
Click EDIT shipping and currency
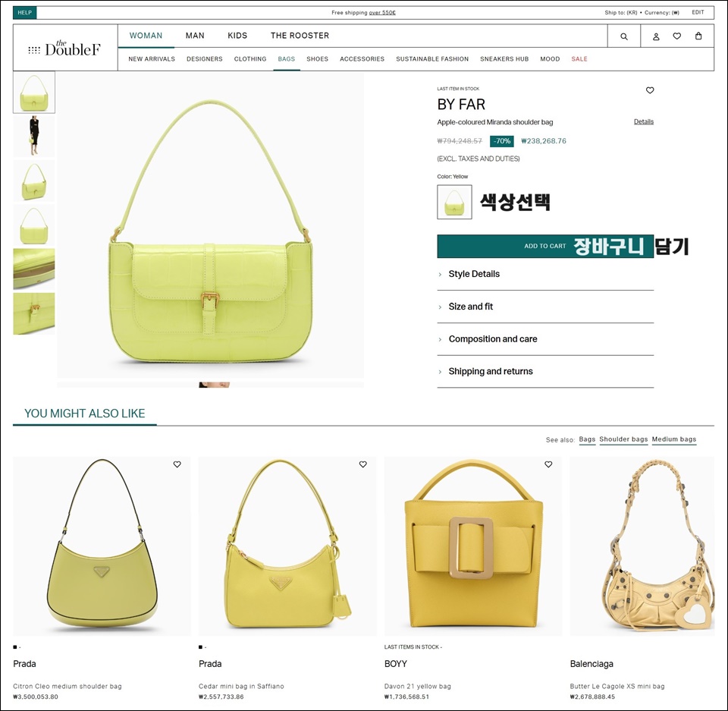[698, 13]
